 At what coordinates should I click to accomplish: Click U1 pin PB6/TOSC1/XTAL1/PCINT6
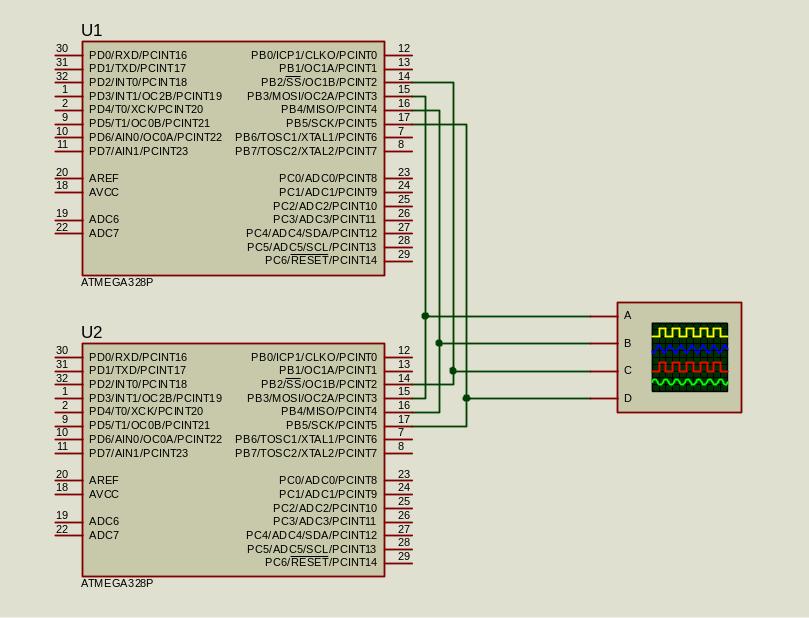306,137
